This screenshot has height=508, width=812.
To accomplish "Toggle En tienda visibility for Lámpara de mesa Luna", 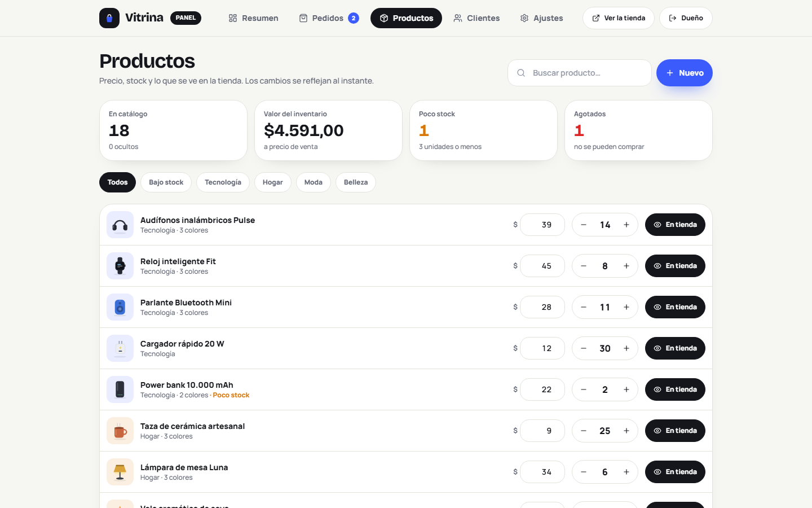I will pyautogui.click(x=675, y=472).
